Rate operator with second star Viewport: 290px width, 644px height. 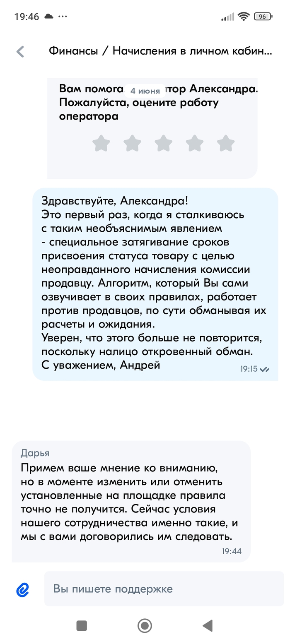(133, 144)
